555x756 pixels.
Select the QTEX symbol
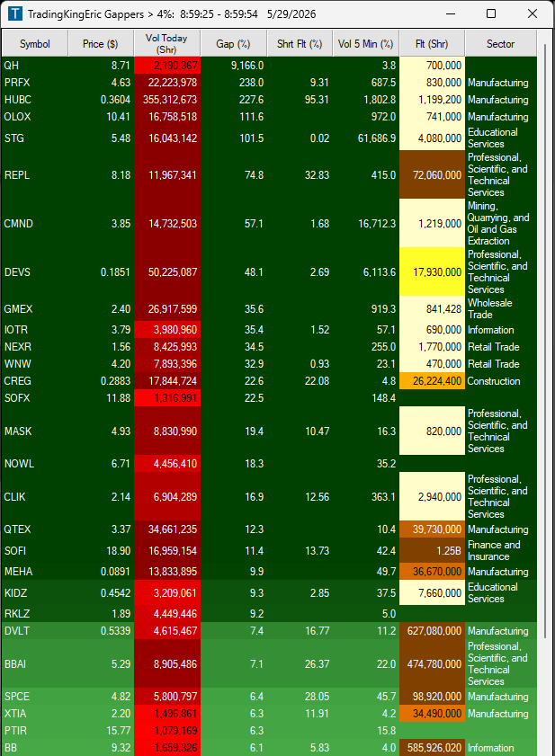17,529
